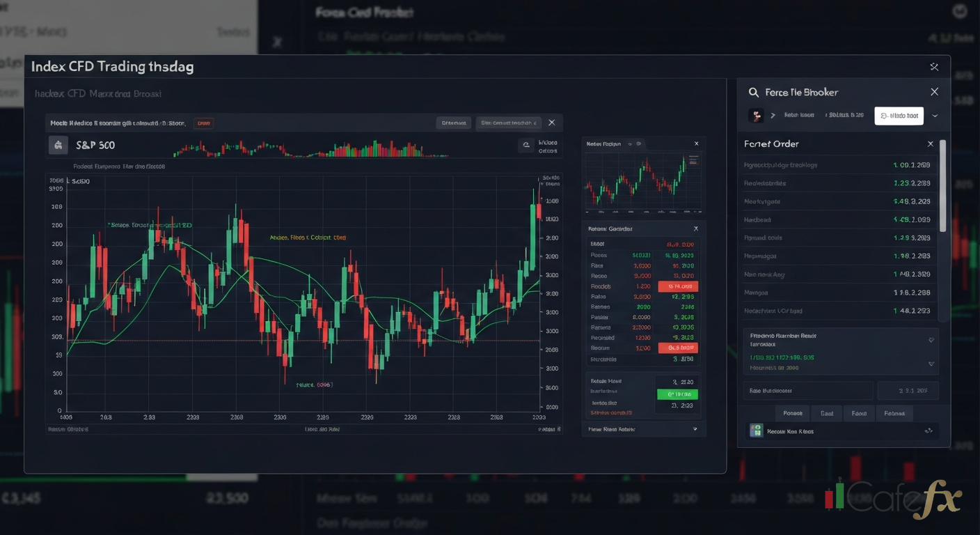
Task: Click the red badge in the alert message
Action: click(x=204, y=123)
